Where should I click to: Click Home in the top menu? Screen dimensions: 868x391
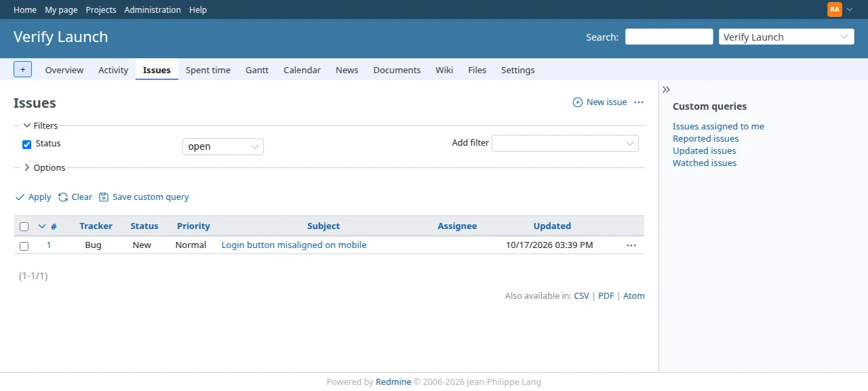pos(25,9)
